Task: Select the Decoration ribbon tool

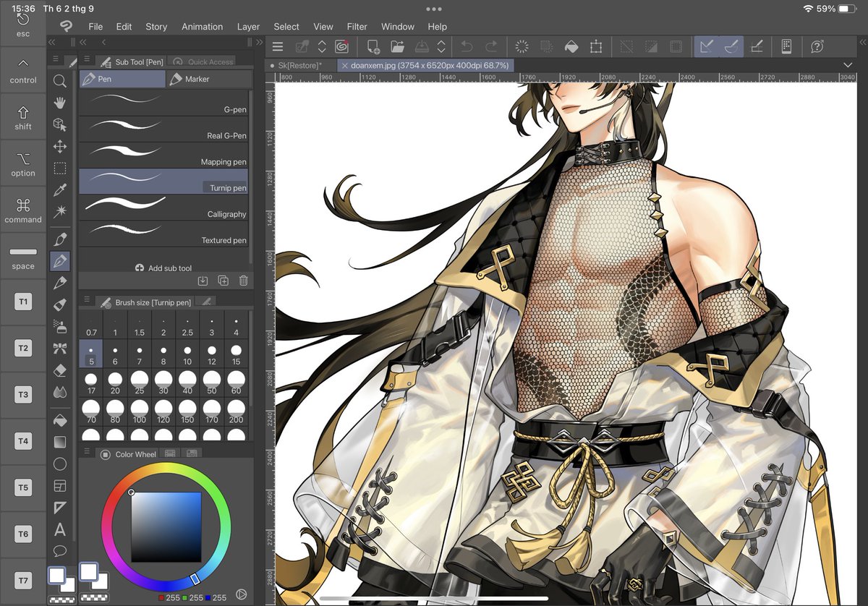Action: [x=60, y=349]
